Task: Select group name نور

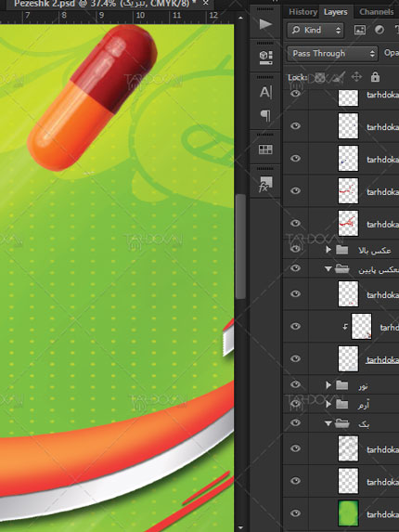Action: (363, 385)
